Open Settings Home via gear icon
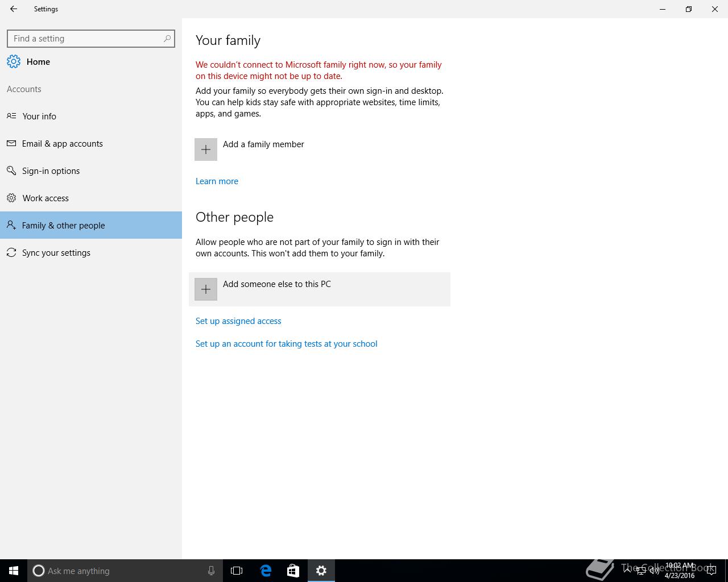Image resolution: width=728 pixels, height=582 pixels. [14, 62]
